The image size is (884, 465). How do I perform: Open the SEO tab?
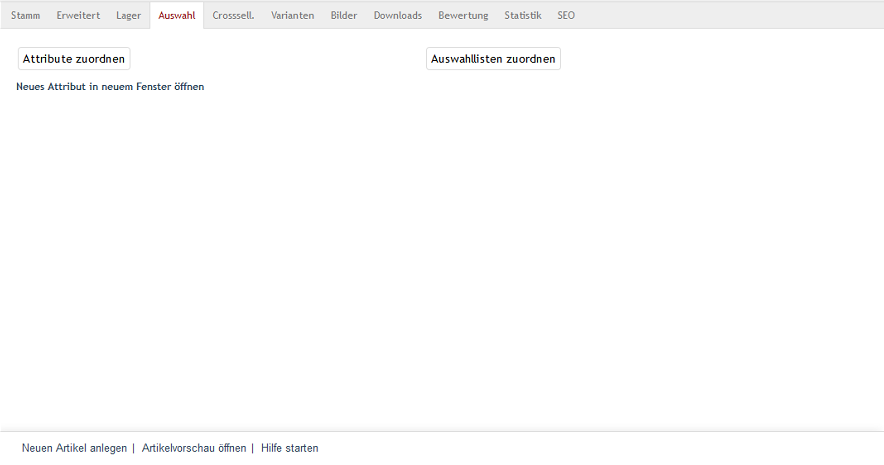point(566,16)
